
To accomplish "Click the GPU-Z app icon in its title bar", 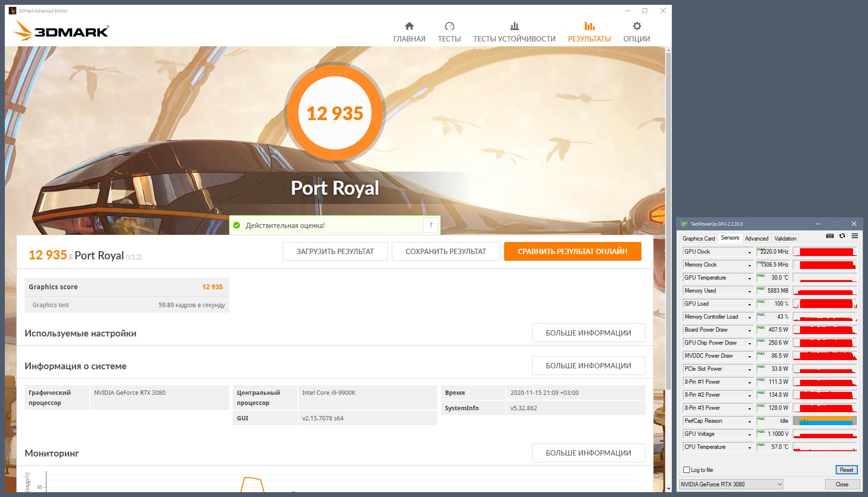I will click(684, 224).
